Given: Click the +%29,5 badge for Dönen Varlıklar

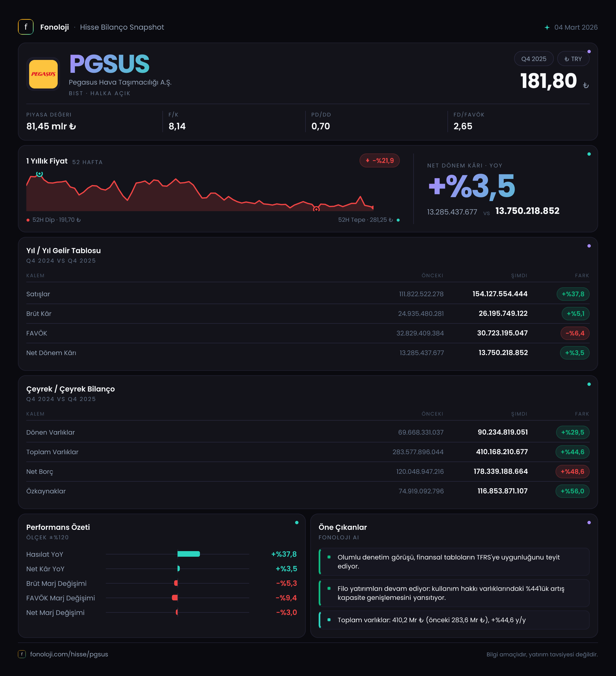Looking at the screenshot, I should [x=573, y=432].
